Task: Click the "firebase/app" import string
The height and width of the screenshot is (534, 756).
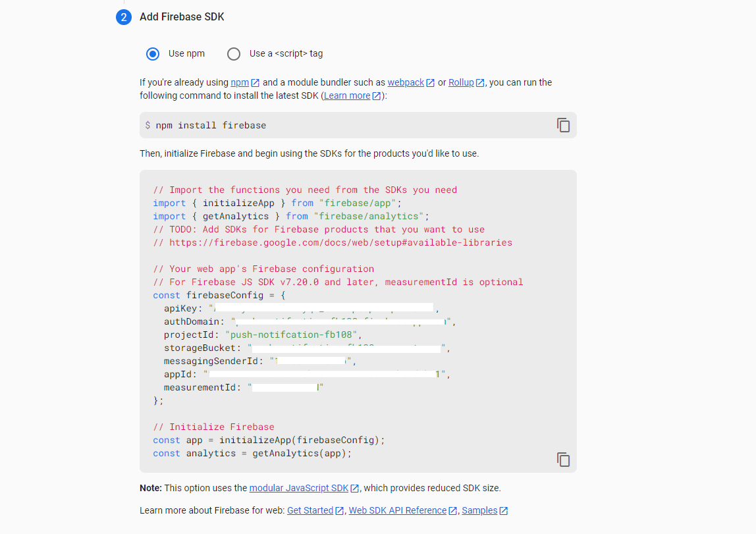Action: pyautogui.click(x=358, y=203)
